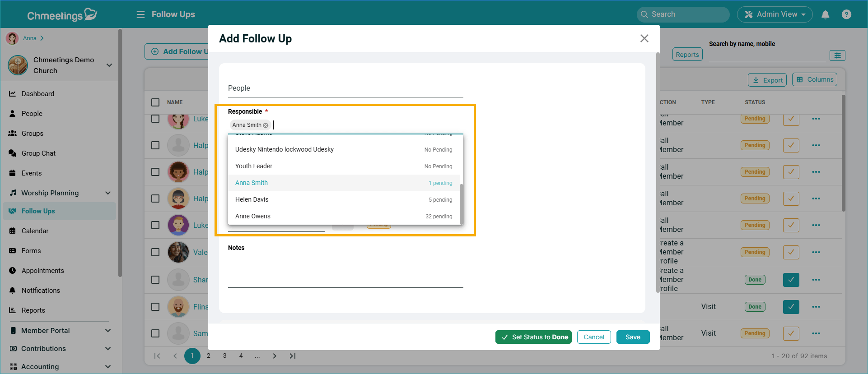868x374 pixels.
Task: Click the Chmeetings logo
Action: coord(62,15)
